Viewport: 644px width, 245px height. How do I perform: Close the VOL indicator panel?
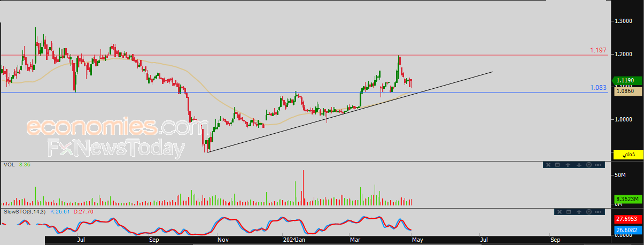[x=548, y=165]
